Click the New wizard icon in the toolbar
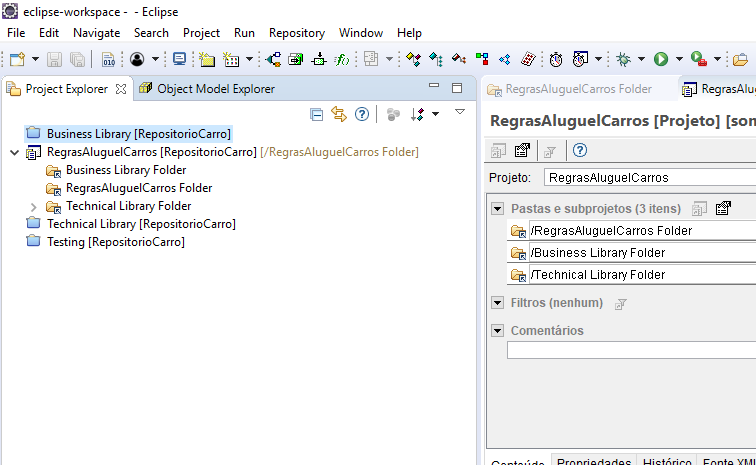 pos(17,59)
